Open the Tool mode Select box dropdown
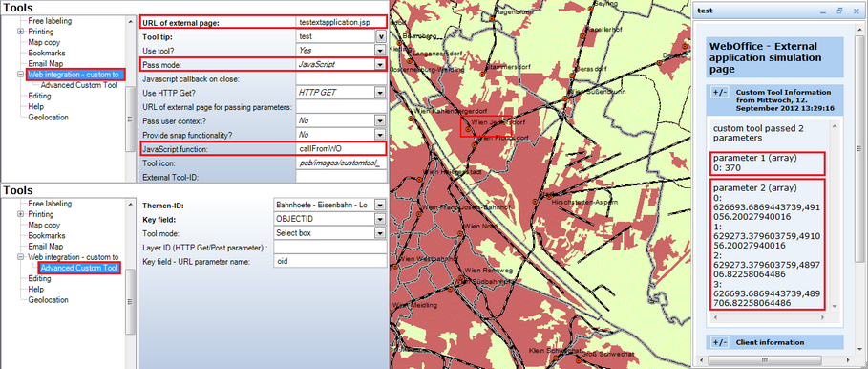Image resolution: width=868 pixels, height=369 pixels. pos(380,233)
